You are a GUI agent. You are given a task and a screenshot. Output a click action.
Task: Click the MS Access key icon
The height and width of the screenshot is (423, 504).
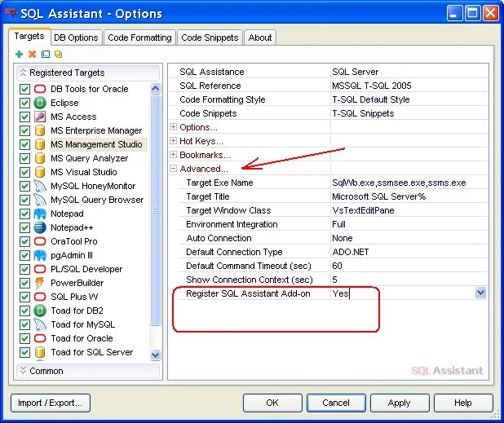point(40,117)
